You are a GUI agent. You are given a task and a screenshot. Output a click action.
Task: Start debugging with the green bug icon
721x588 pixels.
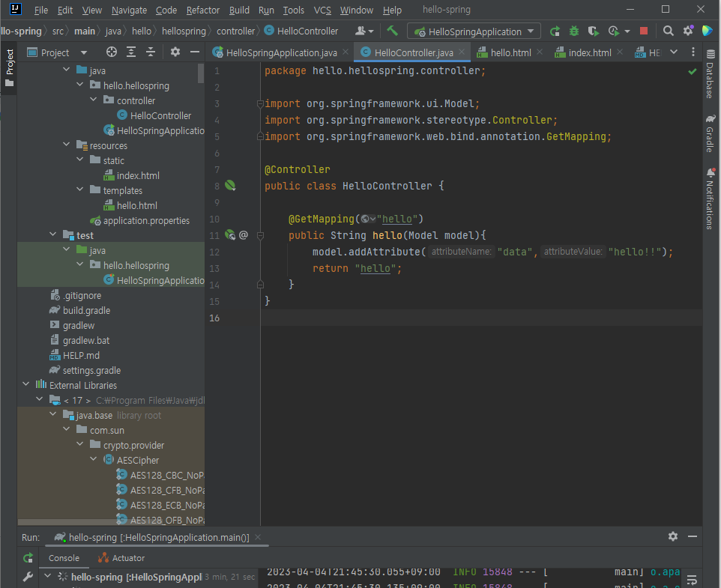pyautogui.click(x=574, y=31)
